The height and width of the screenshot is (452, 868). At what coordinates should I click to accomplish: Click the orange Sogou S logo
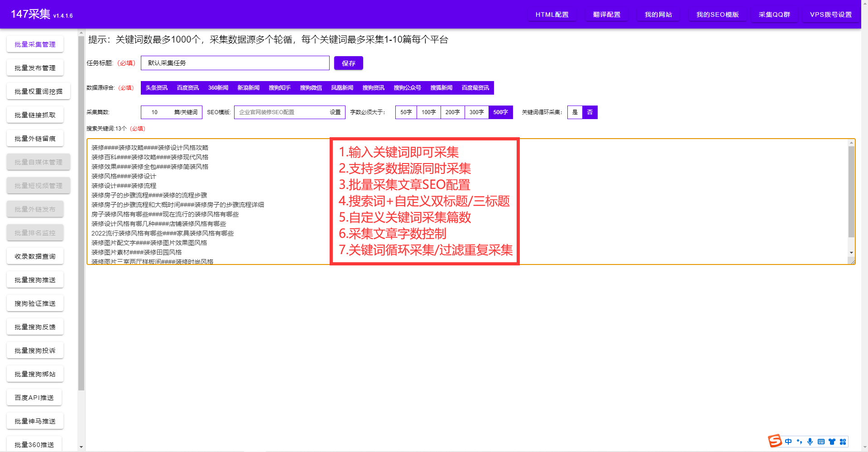775,441
